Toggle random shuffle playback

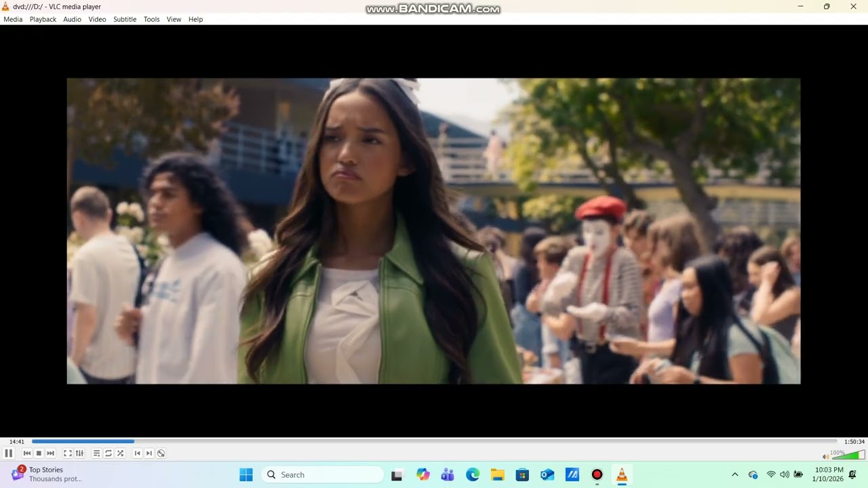[120, 453]
